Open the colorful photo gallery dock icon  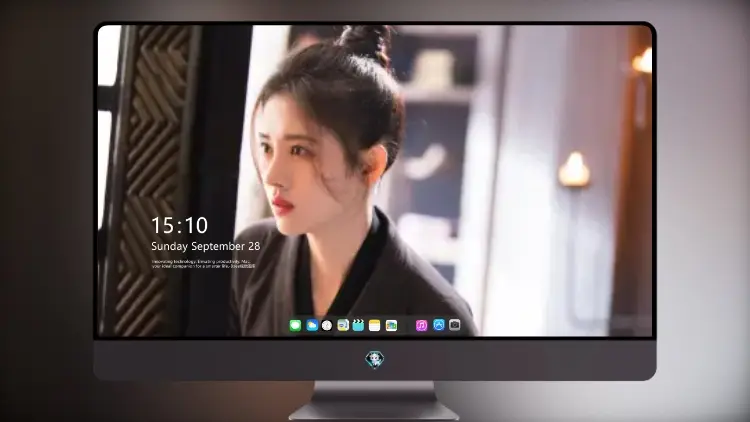point(391,325)
